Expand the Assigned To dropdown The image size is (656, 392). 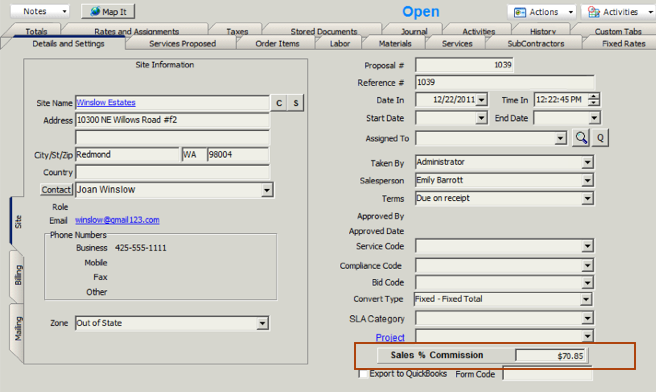(x=560, y=138)
